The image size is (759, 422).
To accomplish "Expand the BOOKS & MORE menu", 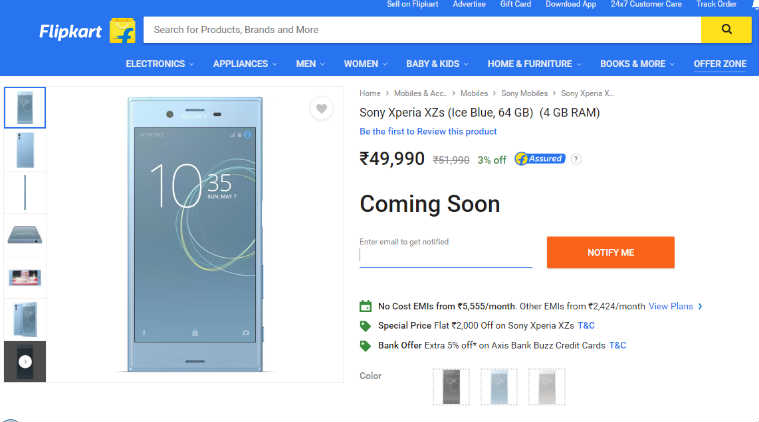I will point(637,64).
